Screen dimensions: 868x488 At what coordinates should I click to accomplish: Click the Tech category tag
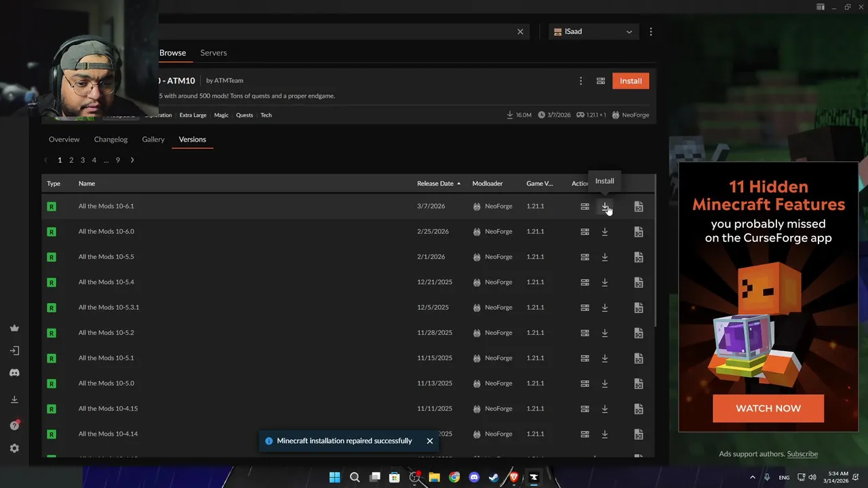coord(267,115)
